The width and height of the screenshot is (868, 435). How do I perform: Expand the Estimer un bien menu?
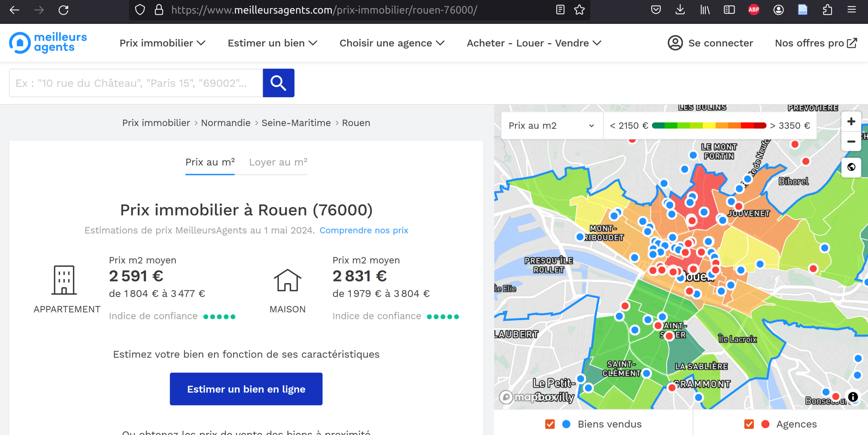point(272,43)
